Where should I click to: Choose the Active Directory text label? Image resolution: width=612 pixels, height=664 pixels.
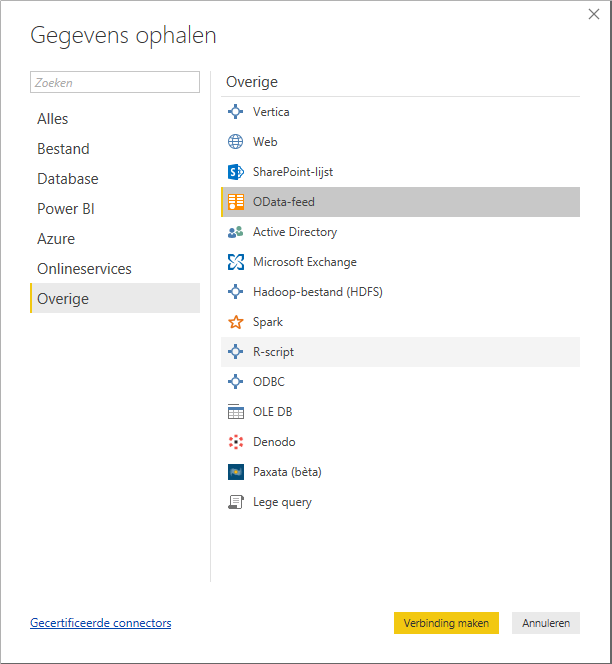(x=295, y=232)
